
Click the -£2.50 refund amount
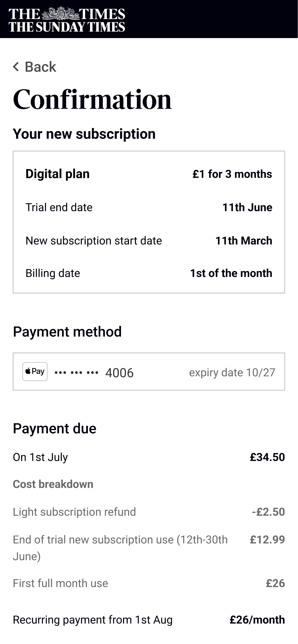click(x=268, y=512)
